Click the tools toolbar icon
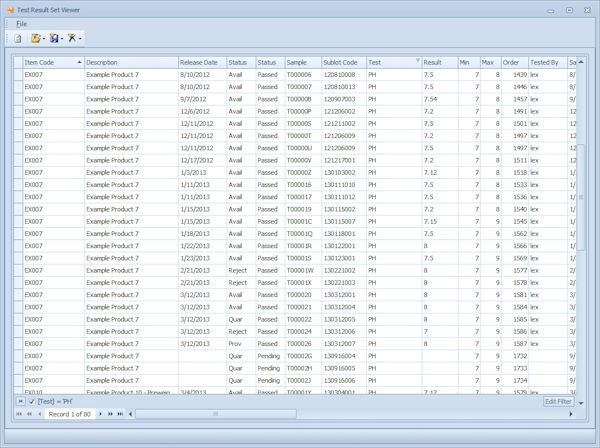Viewport: 600px width, 448px height. [x=72, y=38]
